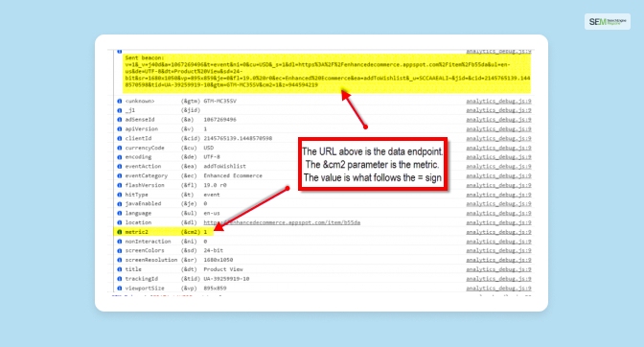Select the 'UA-39259919-10' trackingId value
This screenshot has height=347, width=644.
(x=226, y=279)
